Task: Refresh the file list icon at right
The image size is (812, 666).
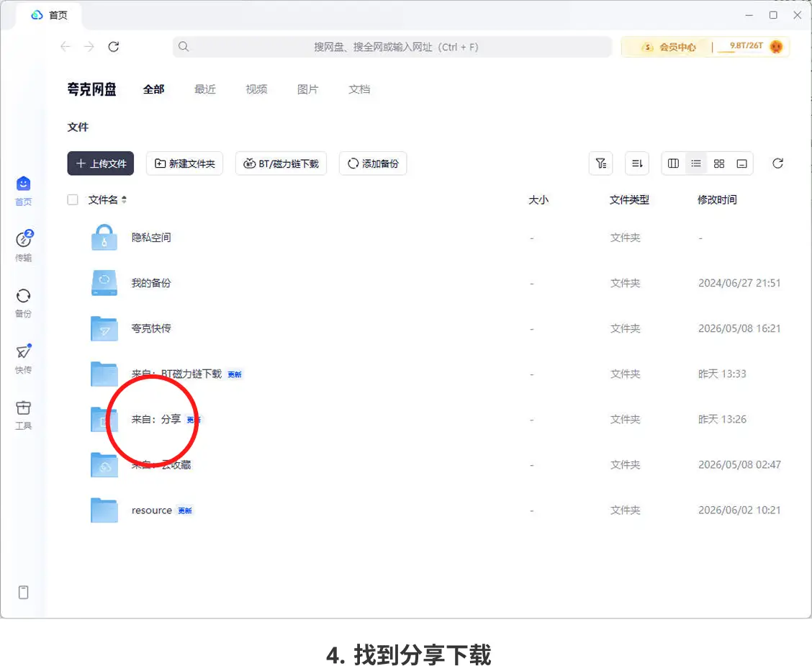Action: (777, 163)
